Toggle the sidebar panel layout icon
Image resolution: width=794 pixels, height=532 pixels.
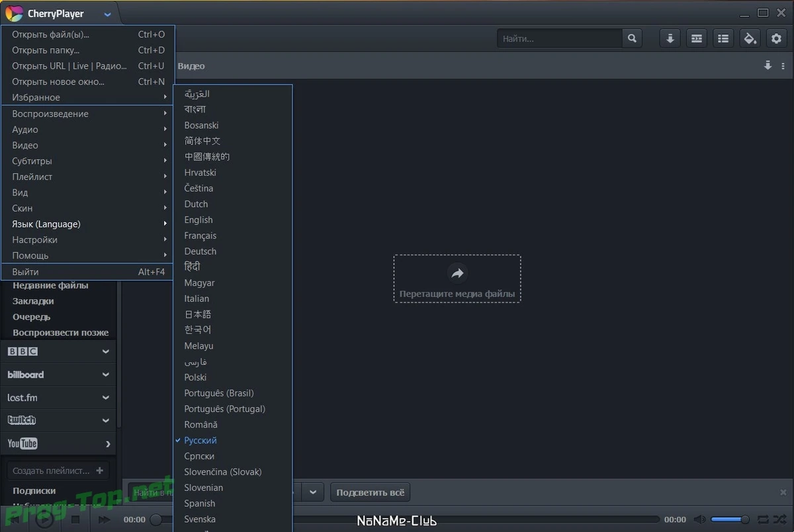point(697,38)
